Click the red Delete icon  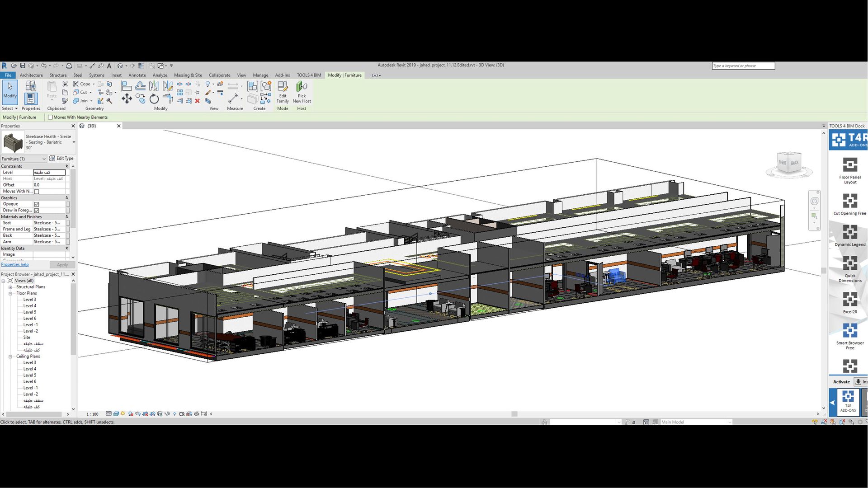pos(197,101)
